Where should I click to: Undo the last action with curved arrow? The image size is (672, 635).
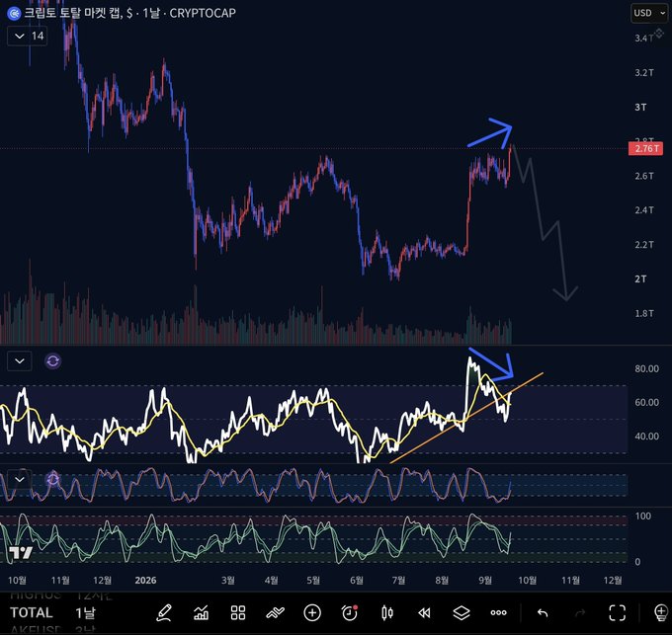point(543,613)
